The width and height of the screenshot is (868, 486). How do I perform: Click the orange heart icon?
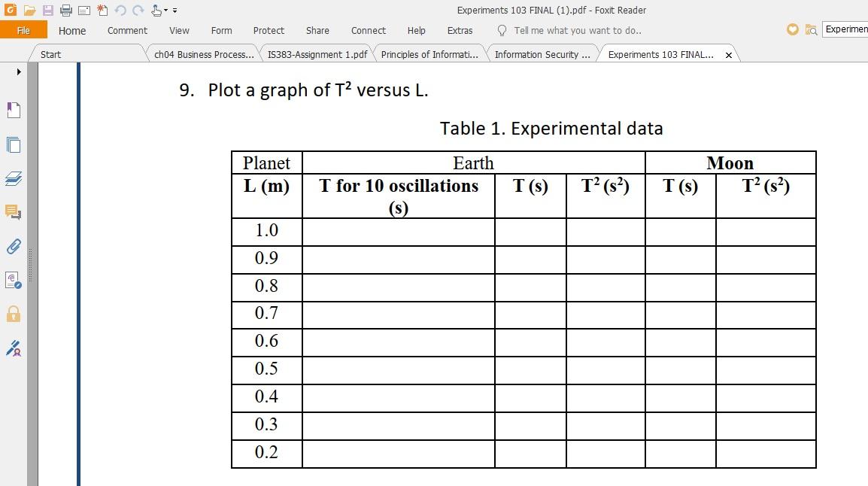(793, 29)
